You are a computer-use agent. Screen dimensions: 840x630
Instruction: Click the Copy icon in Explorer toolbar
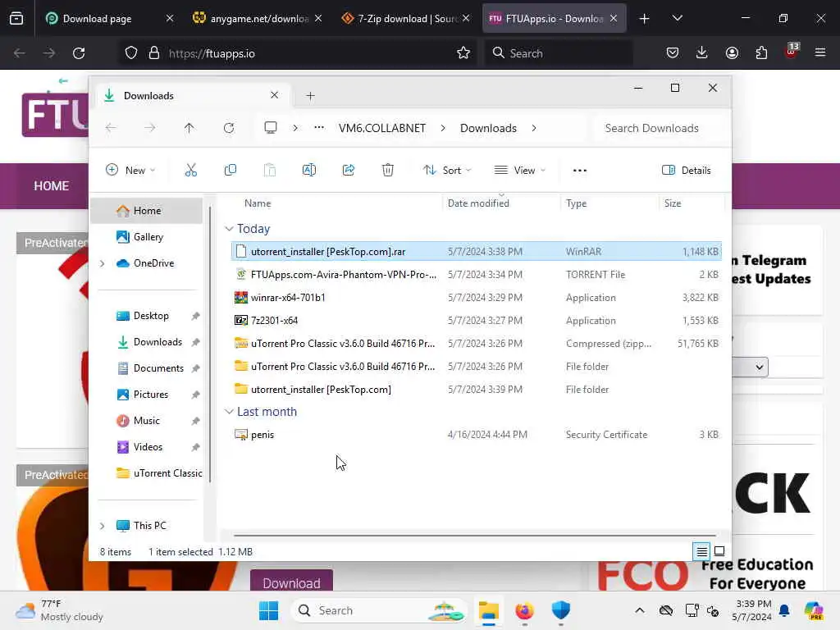[x=231, y=171]
